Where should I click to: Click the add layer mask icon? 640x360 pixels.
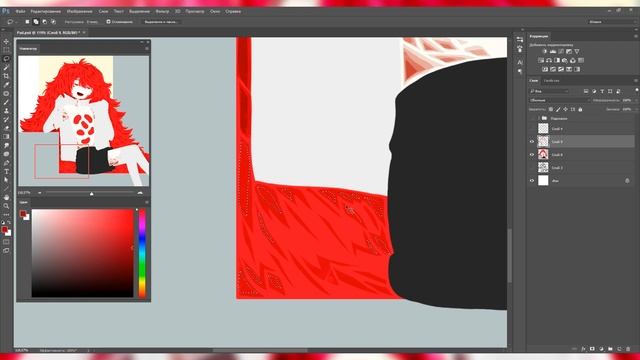point(592,349)
